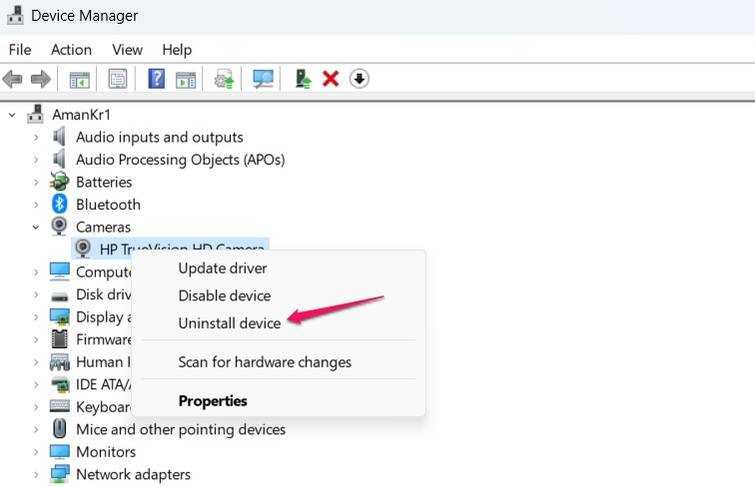
Task: Click the Scan for hardware changes monitor icon
Action: click(x=263, y=79)
